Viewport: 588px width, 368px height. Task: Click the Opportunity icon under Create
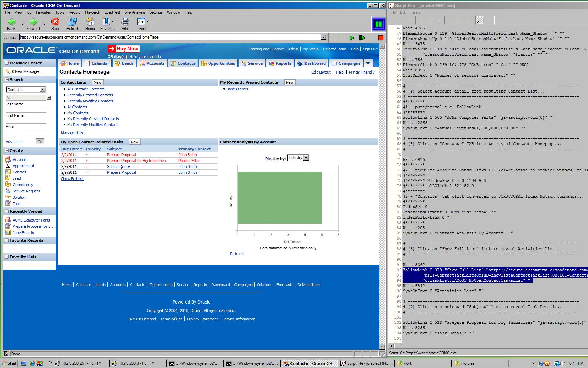coord(8,184)
